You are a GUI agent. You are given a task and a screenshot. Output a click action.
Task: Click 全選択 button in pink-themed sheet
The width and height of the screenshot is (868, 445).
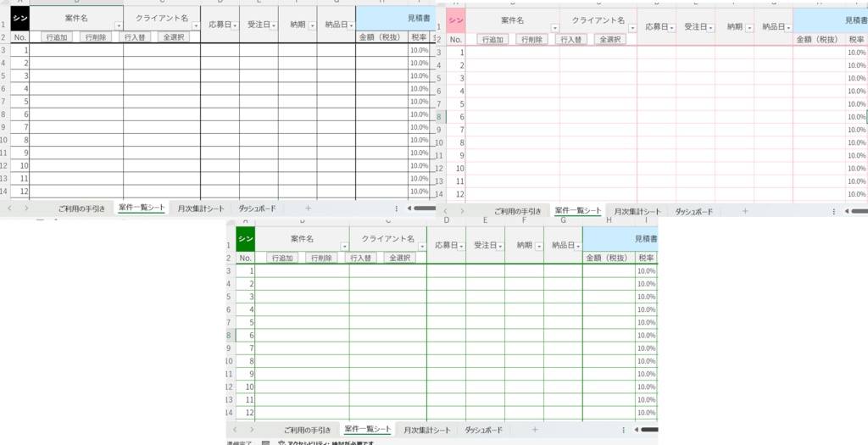(610, 39)
